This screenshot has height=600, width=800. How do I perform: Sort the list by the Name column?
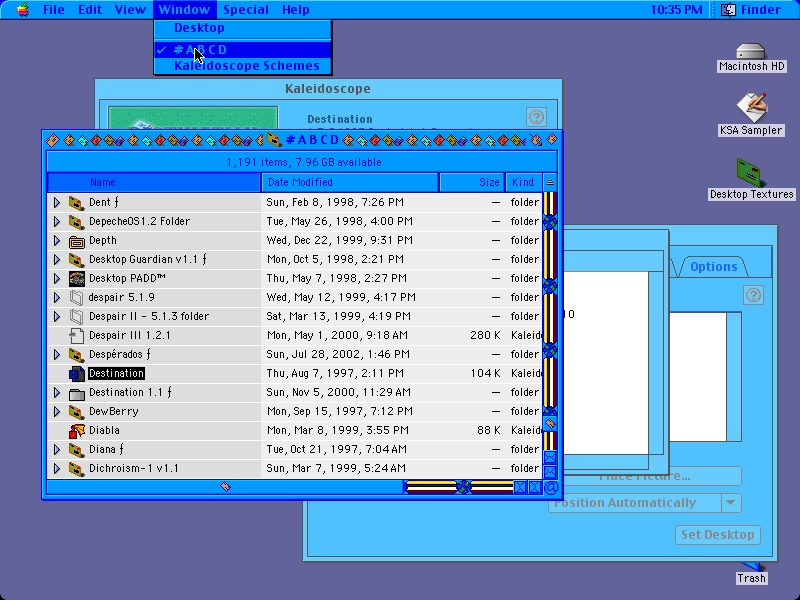tap(154, 182)
